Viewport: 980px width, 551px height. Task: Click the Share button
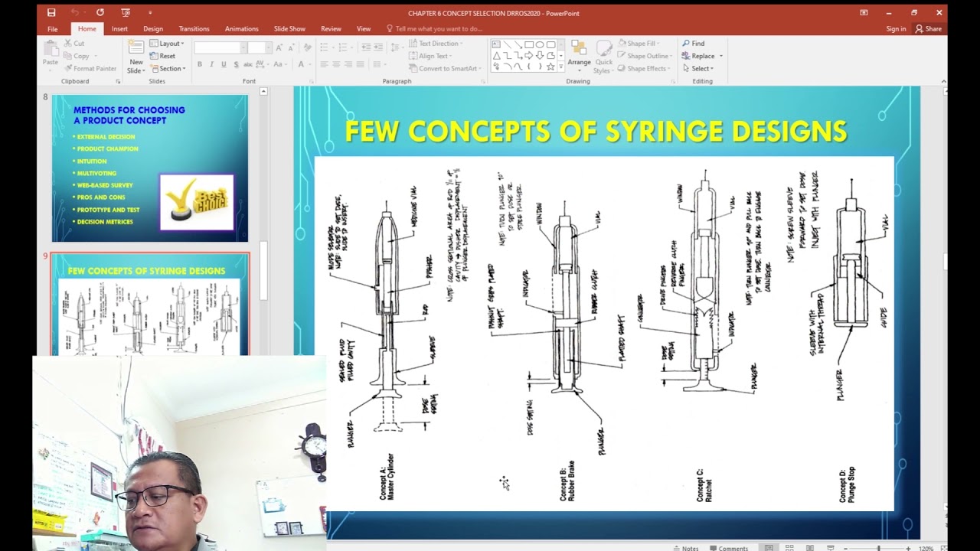[x=929, y=29]
